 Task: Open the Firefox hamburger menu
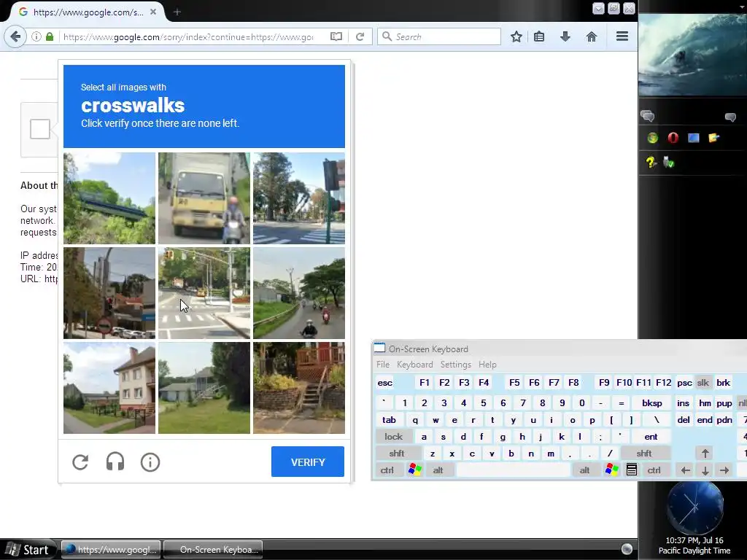[622, 36]
